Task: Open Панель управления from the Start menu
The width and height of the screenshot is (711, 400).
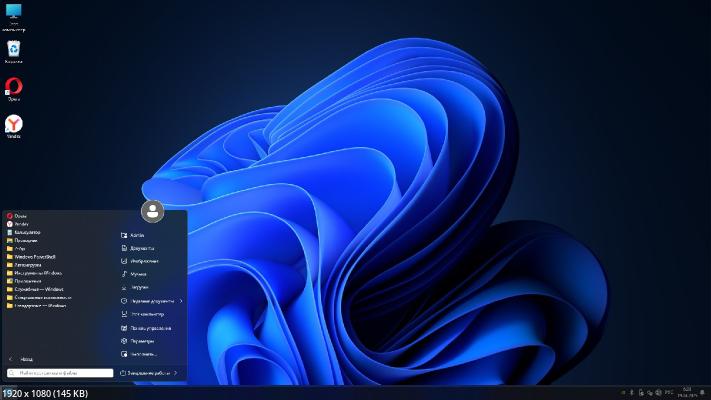Action: pyautogui.click(x=146, y=328)
